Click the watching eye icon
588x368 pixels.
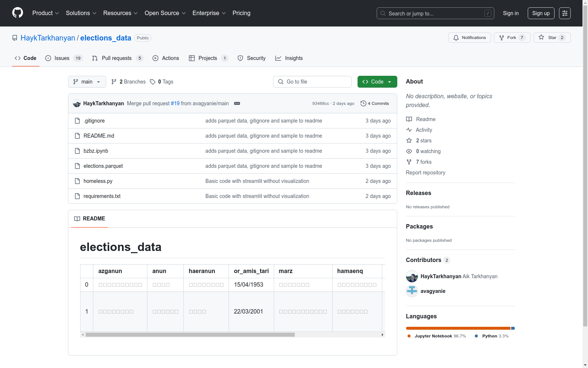pos(409,151)
